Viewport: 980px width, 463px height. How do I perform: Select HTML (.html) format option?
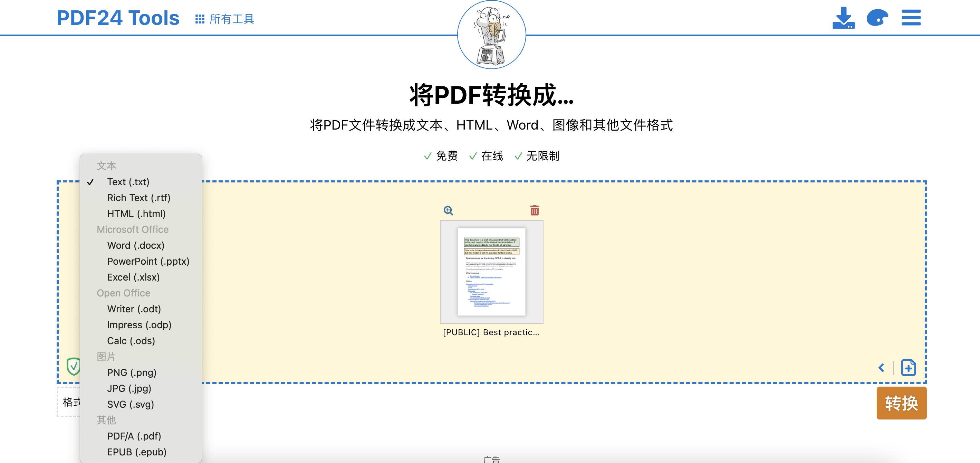(136, 214)
